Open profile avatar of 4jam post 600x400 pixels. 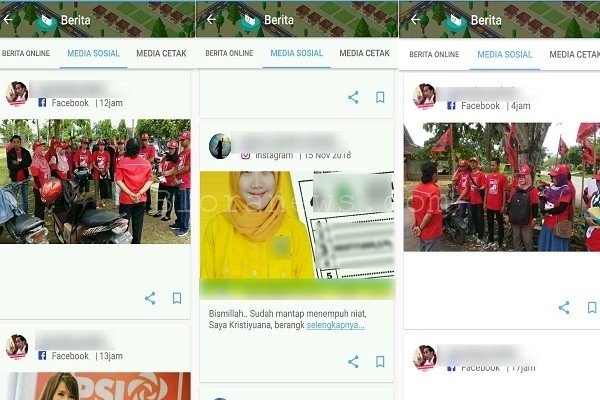pos(424,96)
